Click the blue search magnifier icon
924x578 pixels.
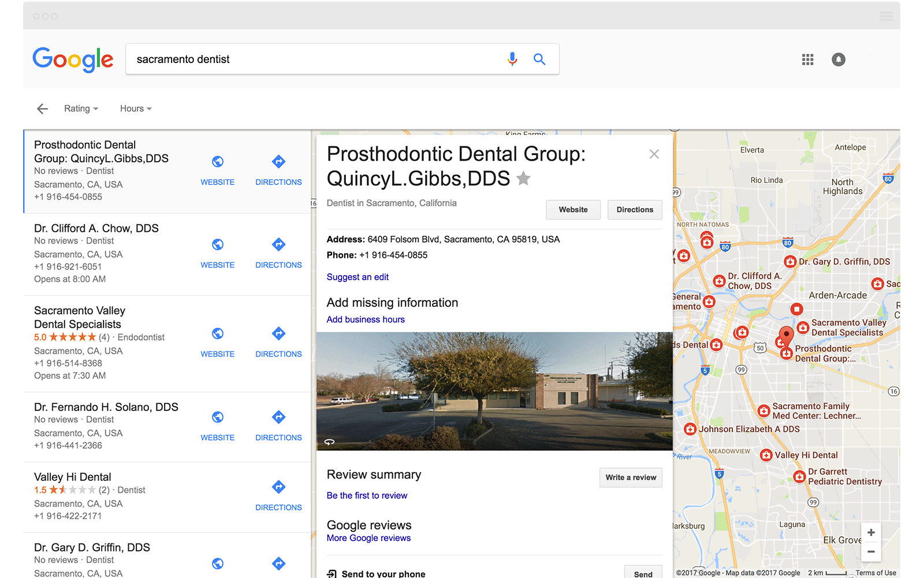click(x=539, y=59)
